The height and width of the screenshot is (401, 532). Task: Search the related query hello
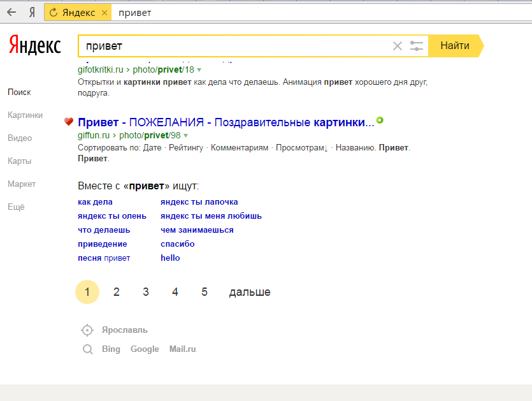pos(170,258)
